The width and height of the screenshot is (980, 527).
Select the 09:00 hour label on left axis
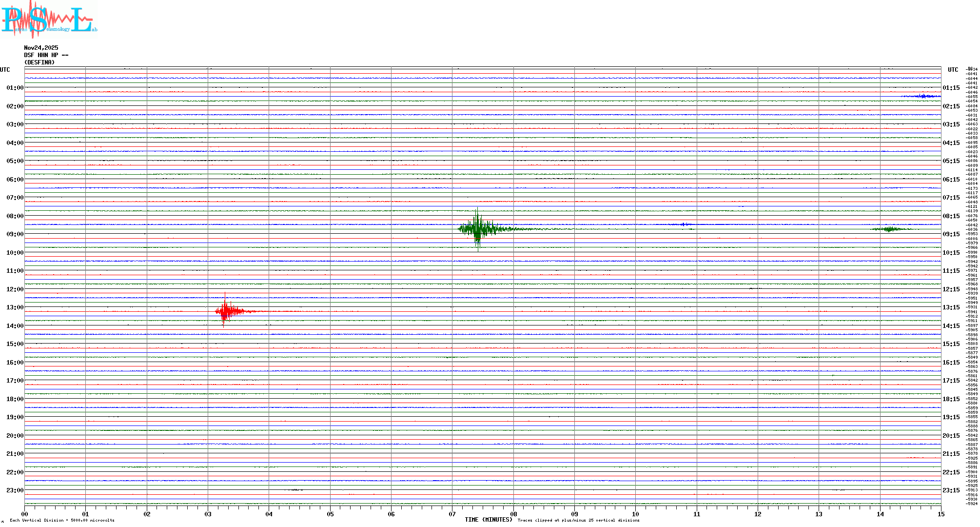pos(15,234)
